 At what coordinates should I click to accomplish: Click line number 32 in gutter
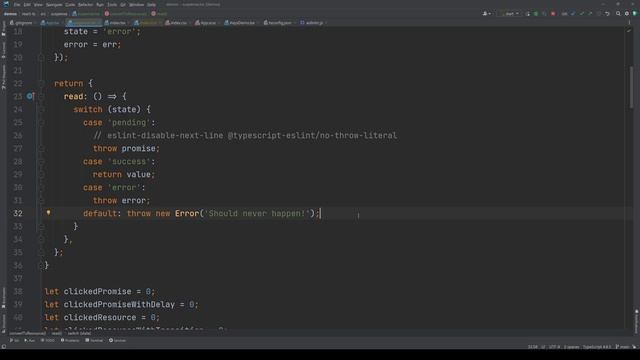pyautogui.click(x=18, y=213)
